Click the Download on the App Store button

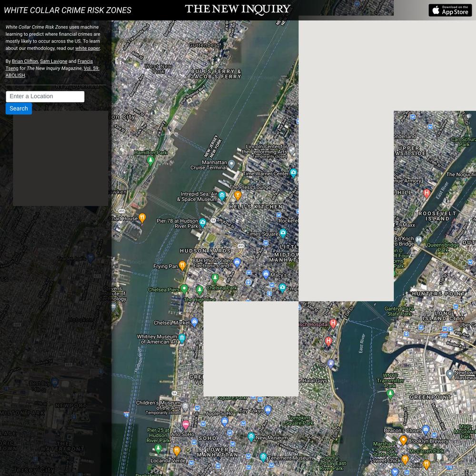coord(450,10)
